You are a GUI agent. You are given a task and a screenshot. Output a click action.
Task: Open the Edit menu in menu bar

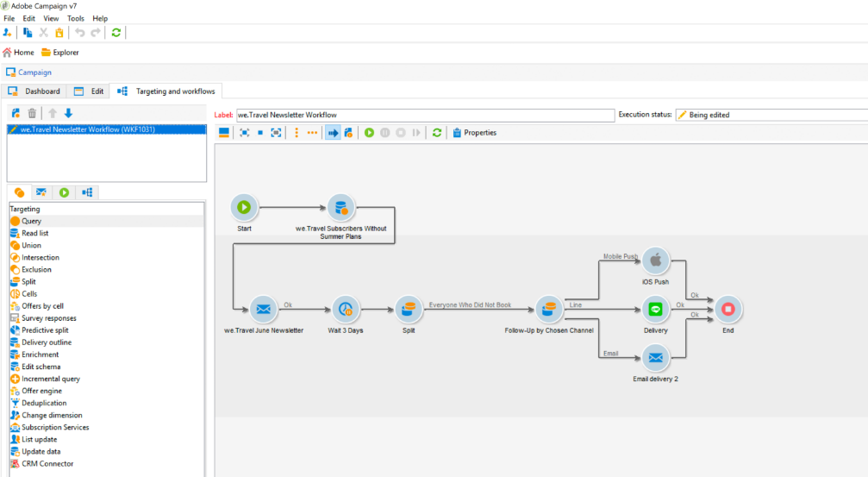click(x=28, y=18)
